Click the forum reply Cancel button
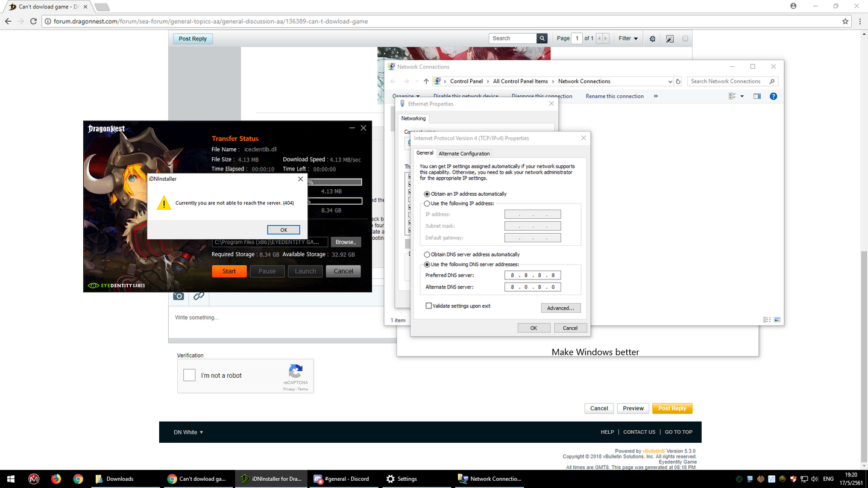 pos(599,408)
